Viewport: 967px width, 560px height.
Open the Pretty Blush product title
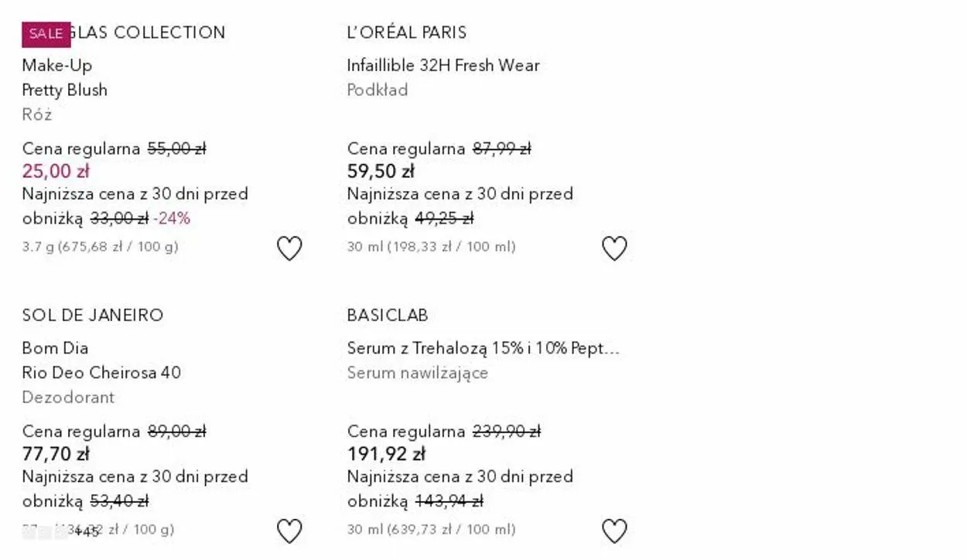tap(65, 90)
